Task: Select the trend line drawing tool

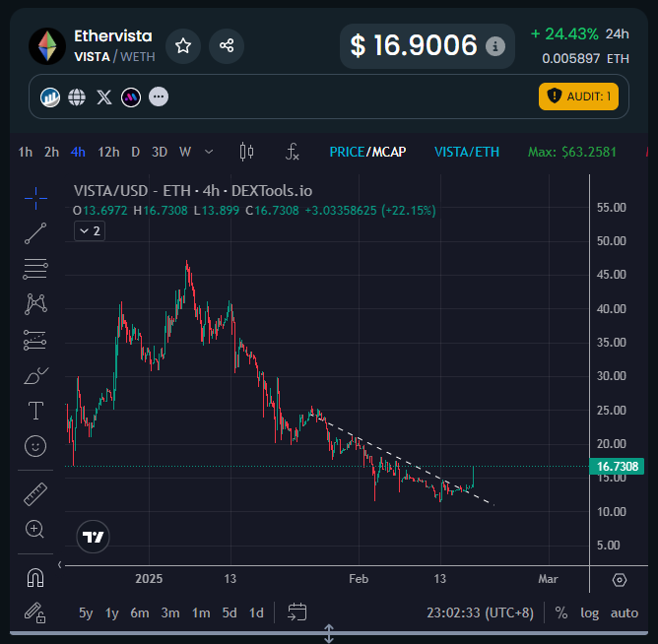Action: pos(35,233)
